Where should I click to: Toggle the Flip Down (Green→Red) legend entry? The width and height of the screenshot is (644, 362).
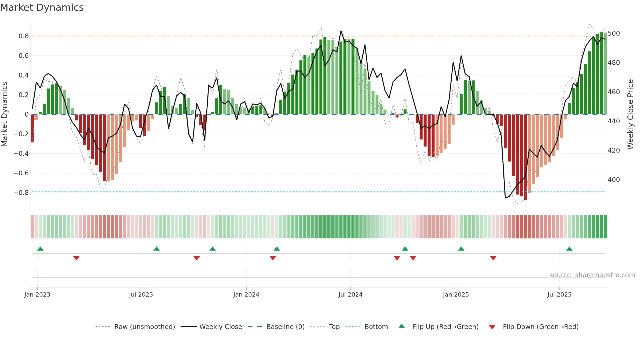tap(533, 327)
